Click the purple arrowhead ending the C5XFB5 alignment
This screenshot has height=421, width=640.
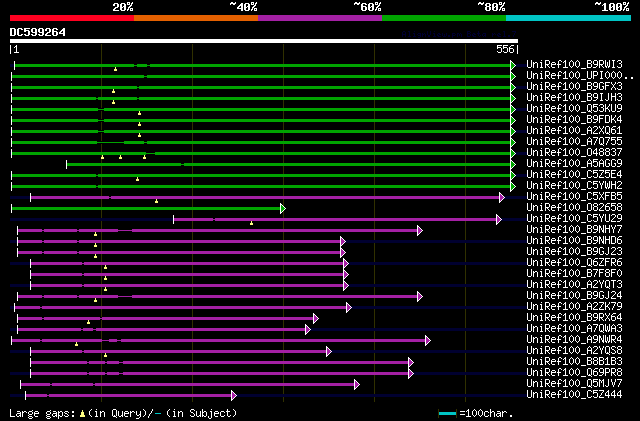502,198
